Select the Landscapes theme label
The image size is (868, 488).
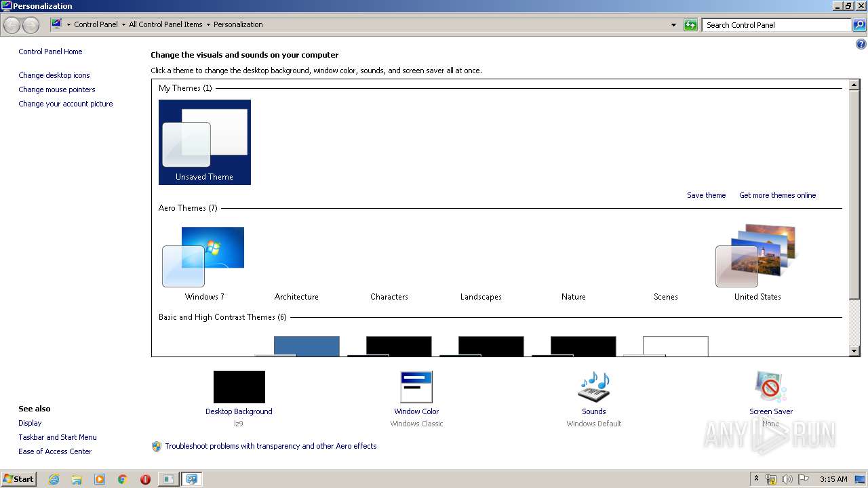[481, 297]
